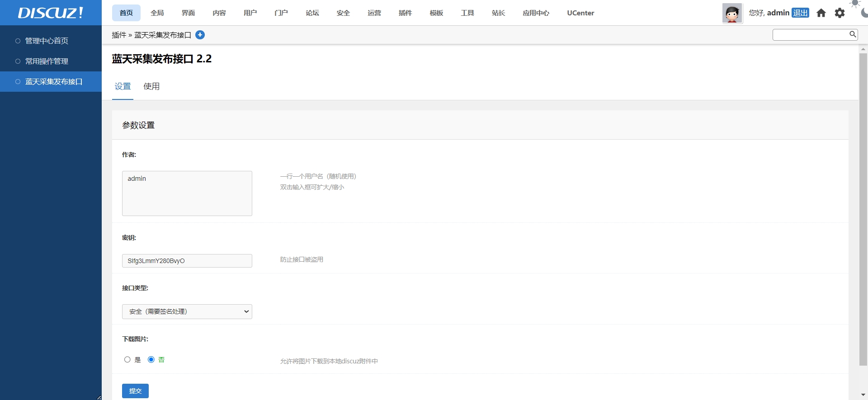The height and width of the screenshot is (400, 868).
Task: Switch to the 使用 tab
Action: [x=151, y=86]
